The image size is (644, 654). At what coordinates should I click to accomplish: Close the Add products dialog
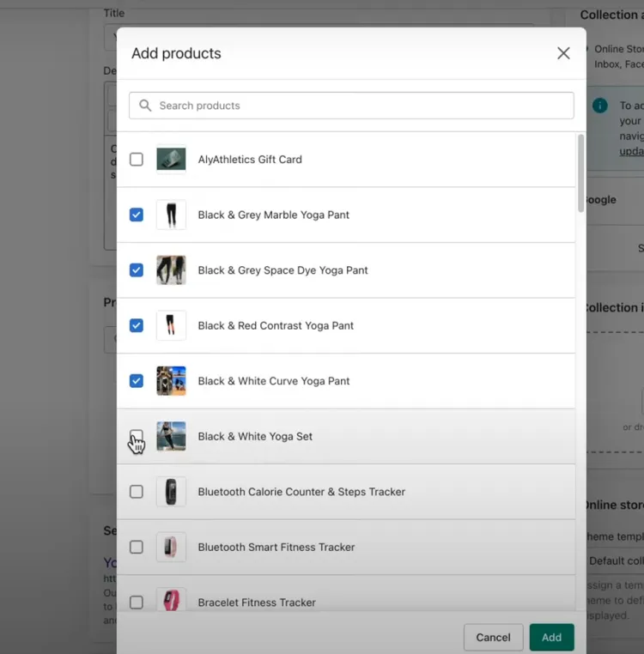pyautogui.click(x=563, y=53)
